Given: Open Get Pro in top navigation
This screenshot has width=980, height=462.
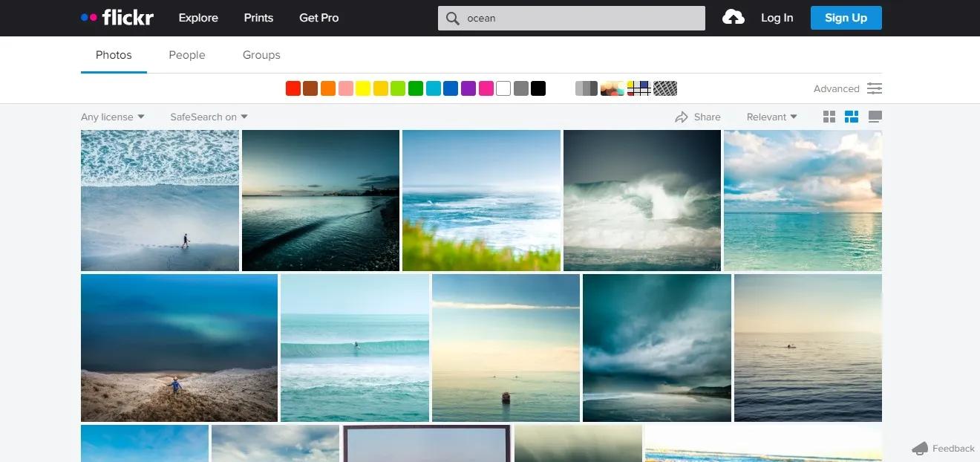Looking at the screenshot, I should click(x=318, y=18).
